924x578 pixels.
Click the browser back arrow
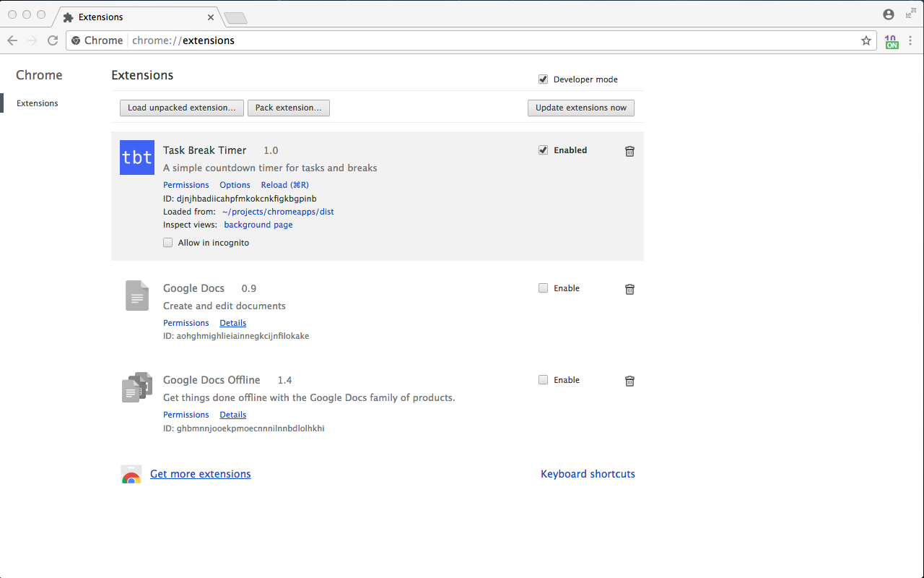point(12,40)
